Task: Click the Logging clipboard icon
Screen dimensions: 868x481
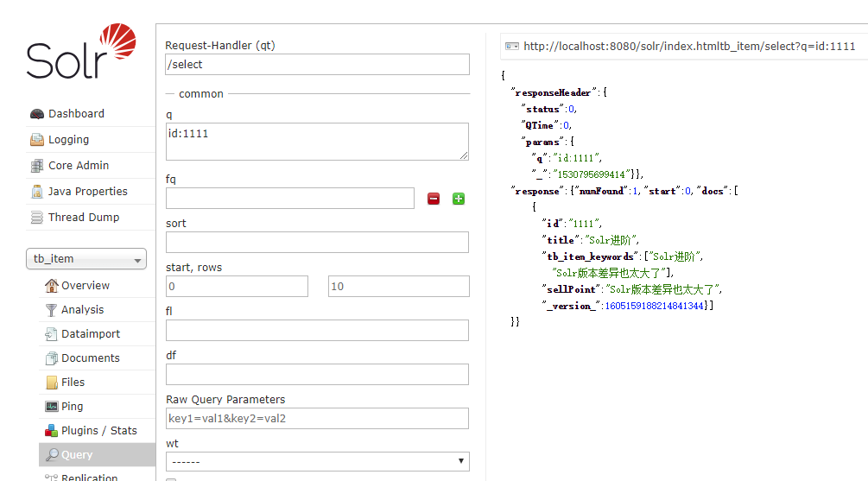Action: tap(37, 140)
